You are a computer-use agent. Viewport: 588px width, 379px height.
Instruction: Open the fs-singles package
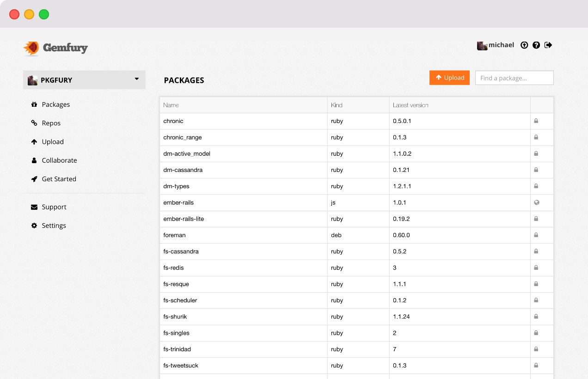[176, 333]
